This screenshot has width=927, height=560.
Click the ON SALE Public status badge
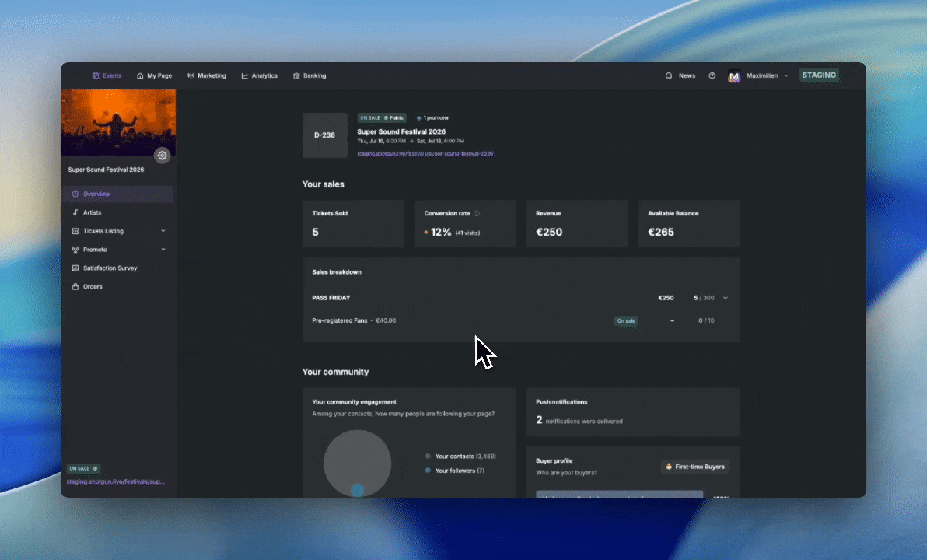(x=381, y=118)
